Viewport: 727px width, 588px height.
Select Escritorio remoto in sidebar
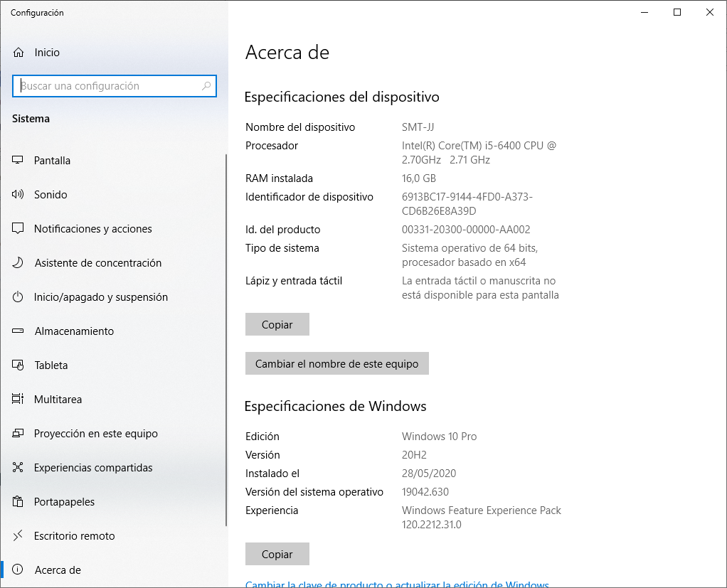[x=74, y=536]
